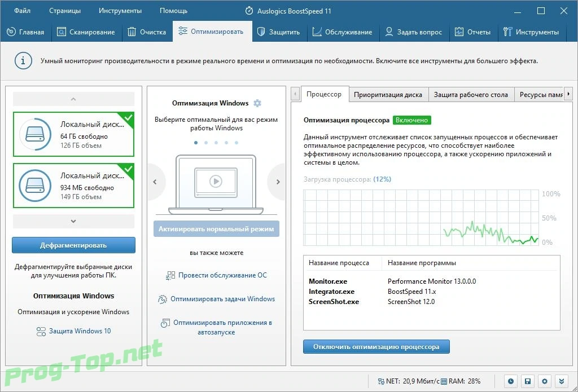
Task: Click Название процесса column header
Action: (x=339, y=263)
